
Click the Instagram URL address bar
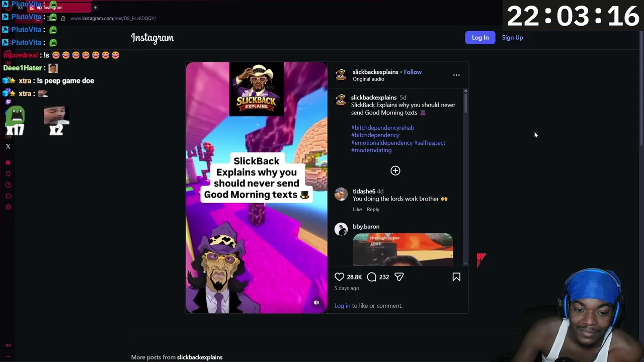(113, 19)
